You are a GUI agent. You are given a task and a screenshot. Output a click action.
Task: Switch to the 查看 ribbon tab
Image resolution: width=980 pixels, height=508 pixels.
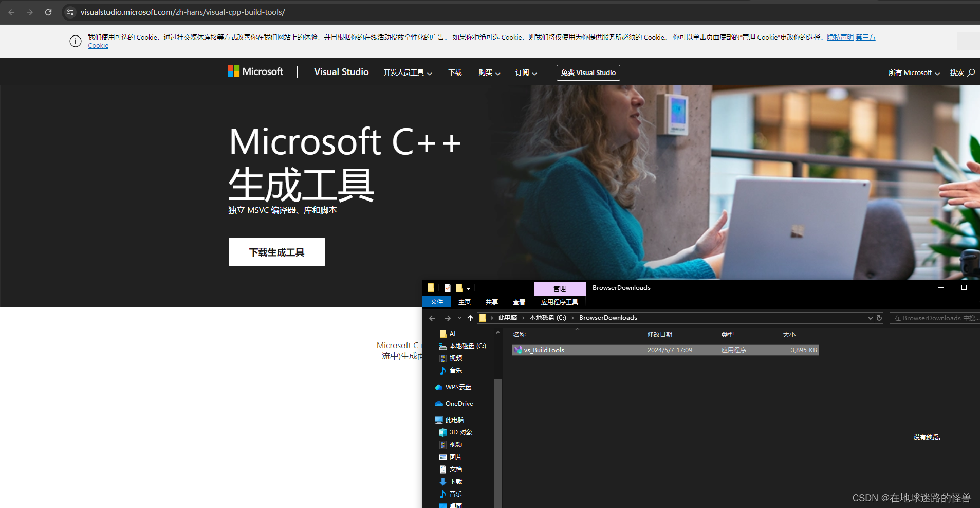click(x=519, y=302)
